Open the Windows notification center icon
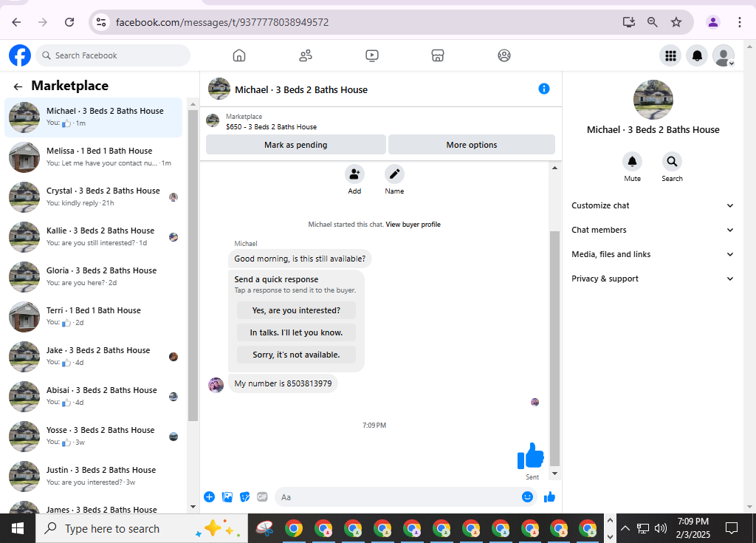Image resolution: width=756 pixels, height=543 pixels. 732,528
